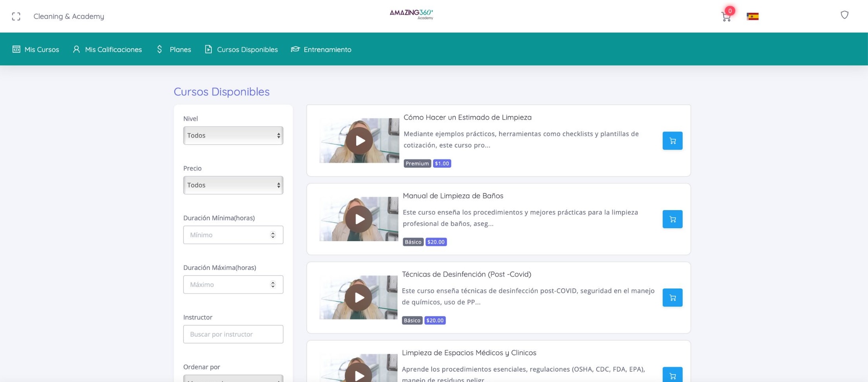
Task: Open the Mis Cursos menu
Action: (x=36, y=49)
